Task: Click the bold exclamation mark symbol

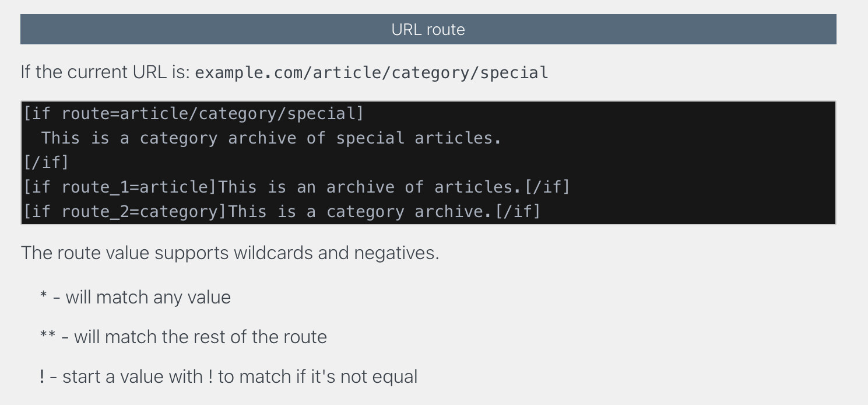Action: click(x=42, y=376)
